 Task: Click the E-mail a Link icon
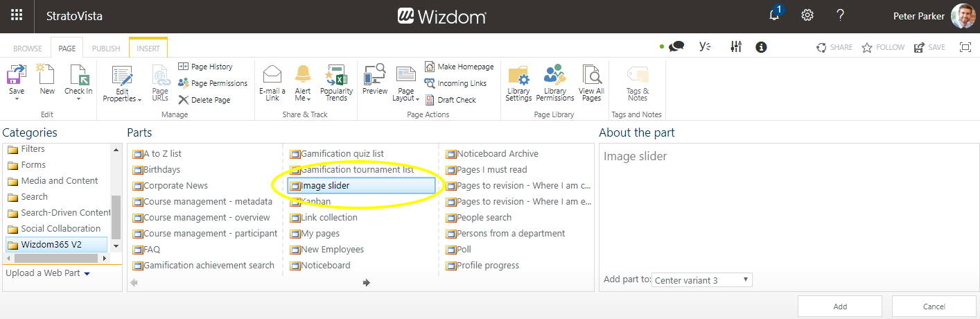272,75
